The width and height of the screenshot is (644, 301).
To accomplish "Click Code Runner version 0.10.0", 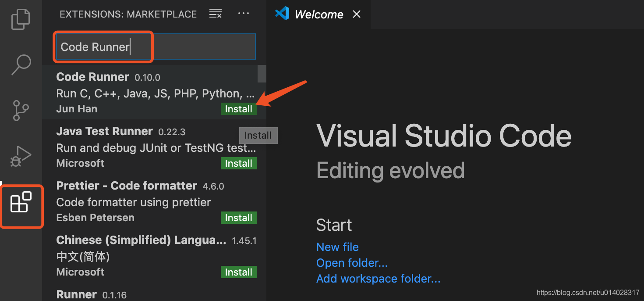I will click(x=147, y=78).
